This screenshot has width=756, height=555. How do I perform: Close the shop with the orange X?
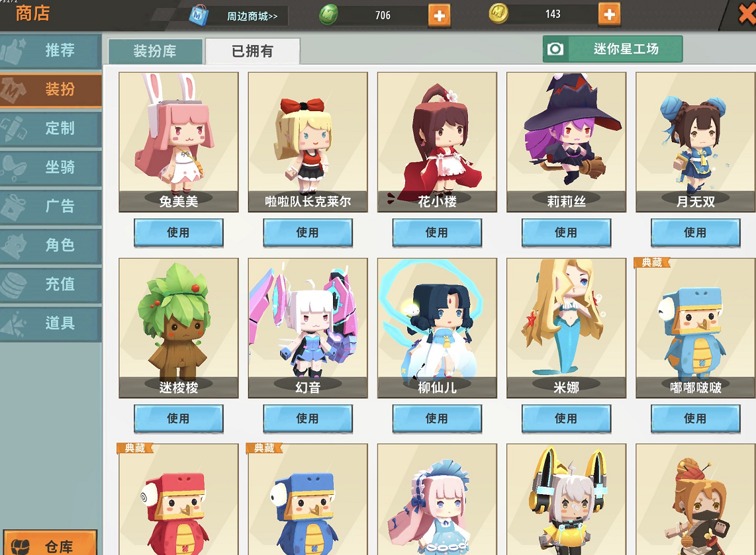point(748,15)
